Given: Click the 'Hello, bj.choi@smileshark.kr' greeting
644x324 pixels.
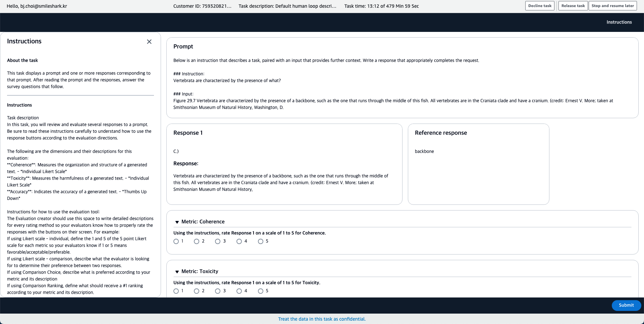Looking at the screenshot, I should point(37,6).
